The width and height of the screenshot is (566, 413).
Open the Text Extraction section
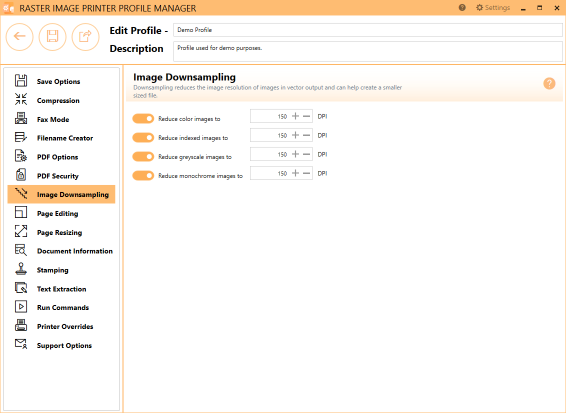coord(61,289)
